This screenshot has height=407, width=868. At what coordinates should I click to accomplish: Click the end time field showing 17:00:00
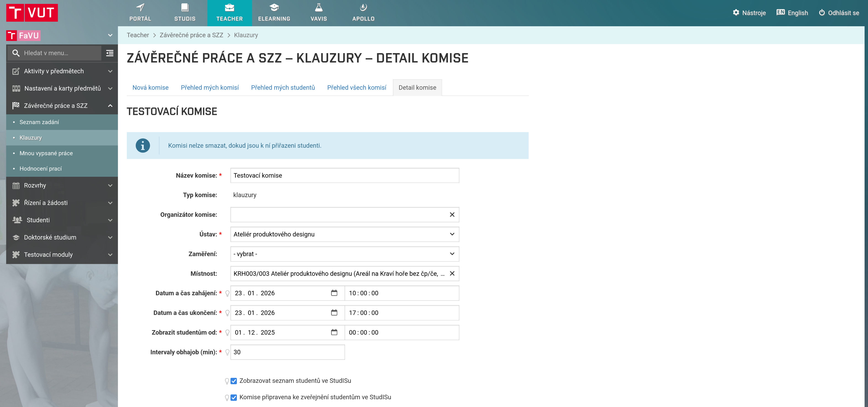(402, 312)
